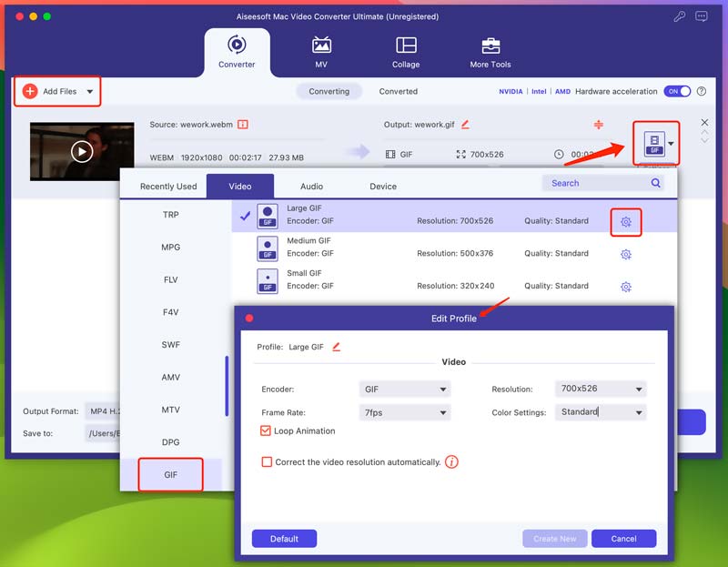
Task: Open settings gear for Medium GIF
Action: click(625, 255)
